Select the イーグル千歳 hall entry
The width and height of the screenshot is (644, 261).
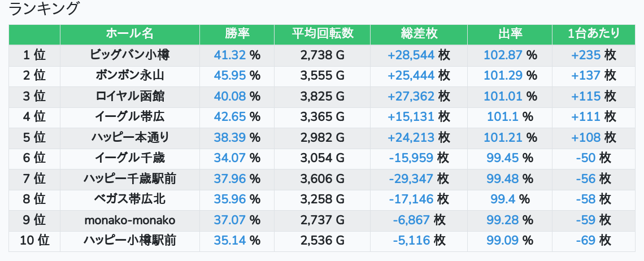(130, 158)
